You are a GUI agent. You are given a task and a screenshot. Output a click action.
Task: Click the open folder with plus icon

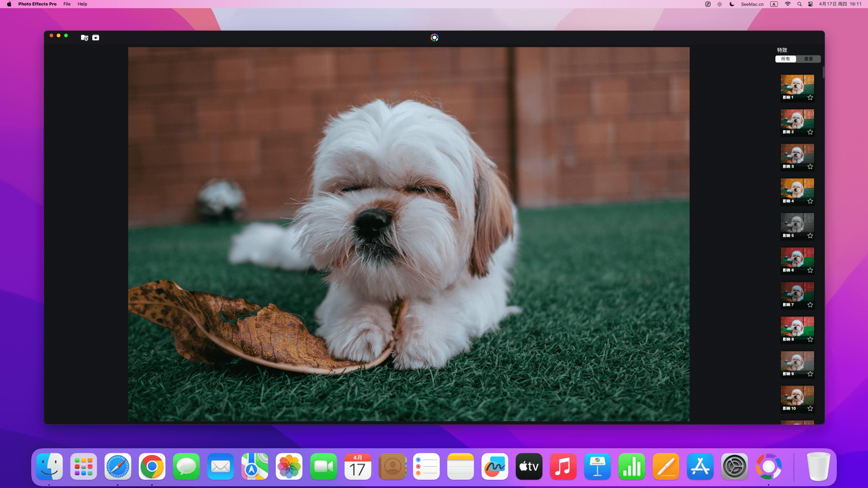tap(85, 38)
